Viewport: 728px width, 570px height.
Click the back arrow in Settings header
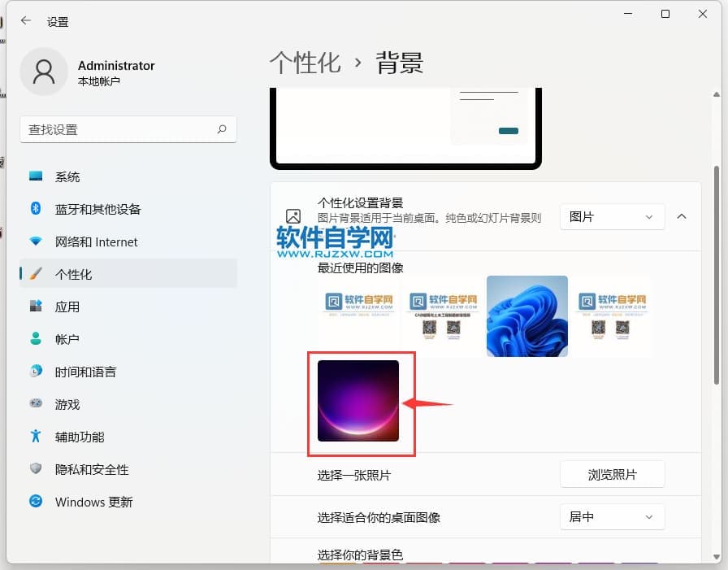click(x=26, y=22)
